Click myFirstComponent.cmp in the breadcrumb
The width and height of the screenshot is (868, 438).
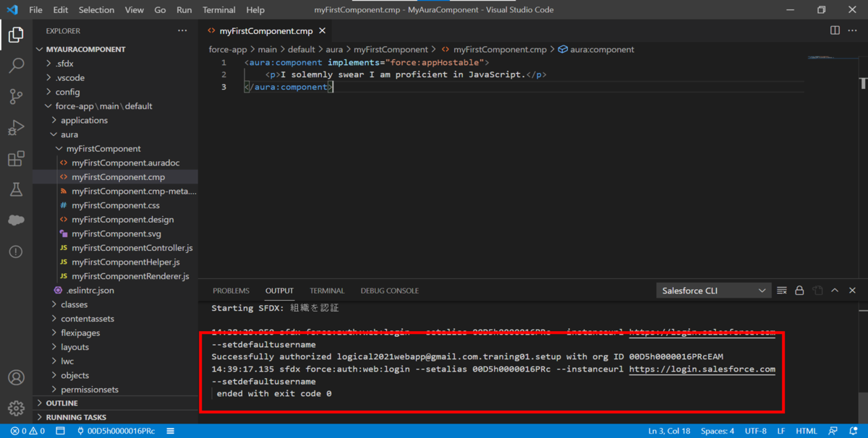pos(500,49)
